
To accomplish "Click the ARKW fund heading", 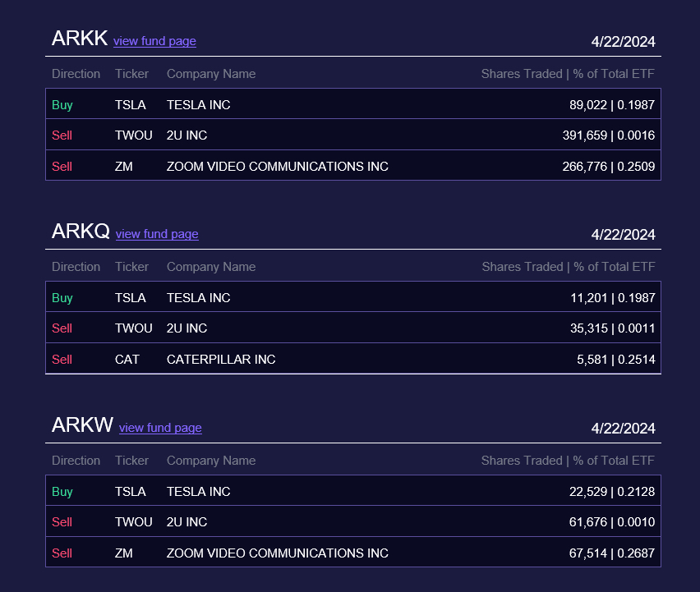I will pos(82,425).
